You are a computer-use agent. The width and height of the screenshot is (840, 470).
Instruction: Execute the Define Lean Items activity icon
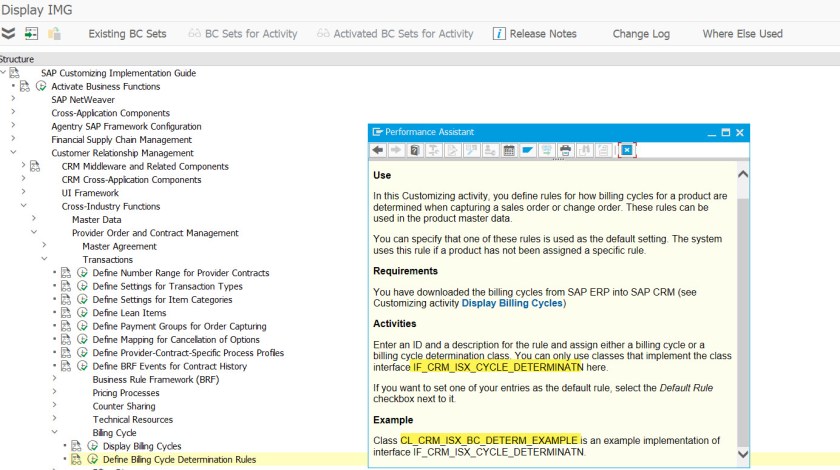[x=82, y=313]
